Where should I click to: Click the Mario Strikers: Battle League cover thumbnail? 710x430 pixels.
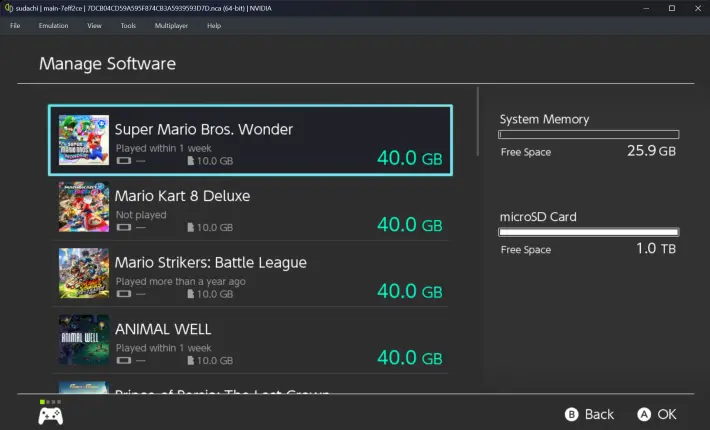(84, 273)
